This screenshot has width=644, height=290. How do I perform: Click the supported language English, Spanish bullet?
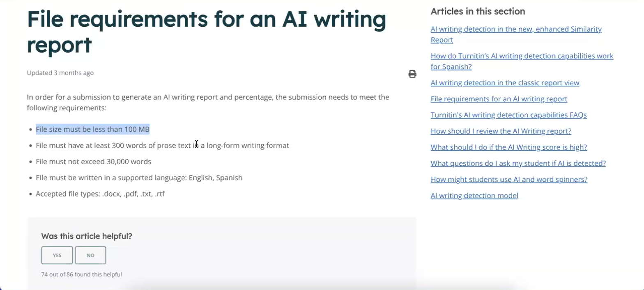click(x=139, y=178)
